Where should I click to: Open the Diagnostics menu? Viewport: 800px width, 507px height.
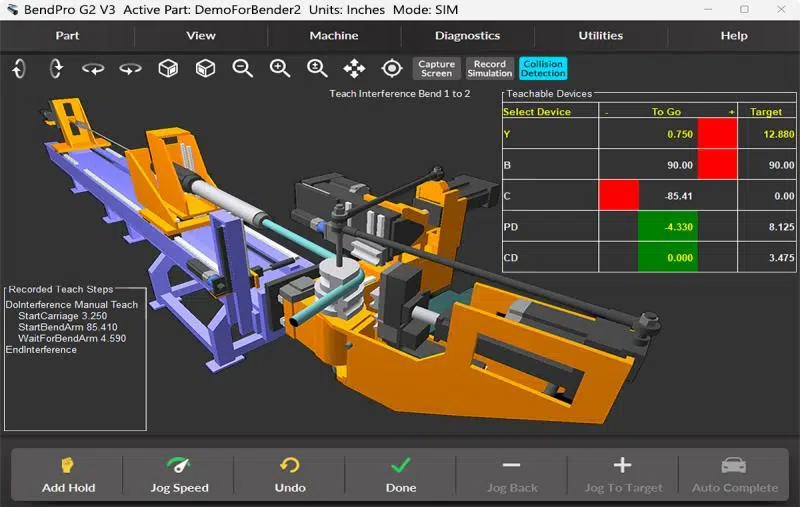click(x=467, y=36)
